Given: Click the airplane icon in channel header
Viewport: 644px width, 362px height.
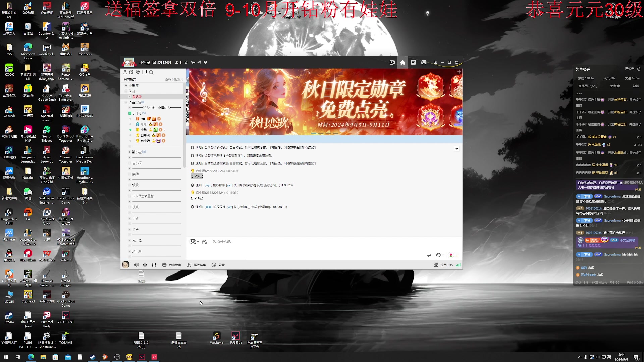Looking at the screenshot, I should (193, 62).
